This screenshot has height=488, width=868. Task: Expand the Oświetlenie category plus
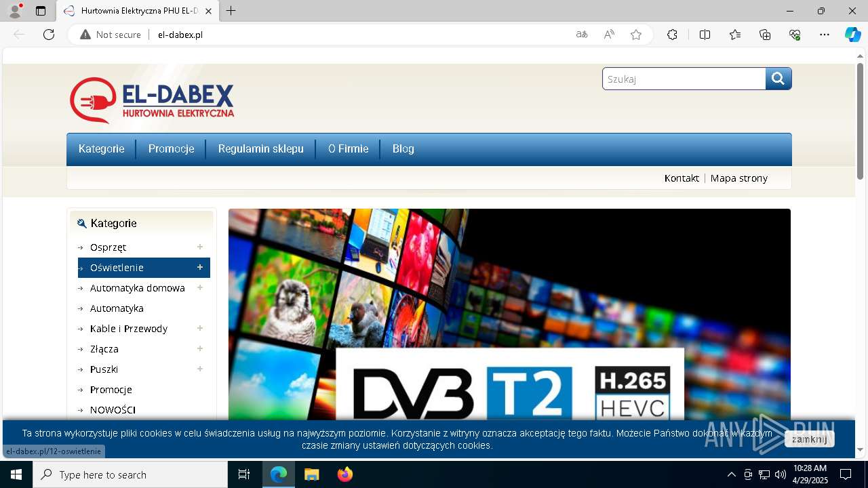tap(200, 267)
